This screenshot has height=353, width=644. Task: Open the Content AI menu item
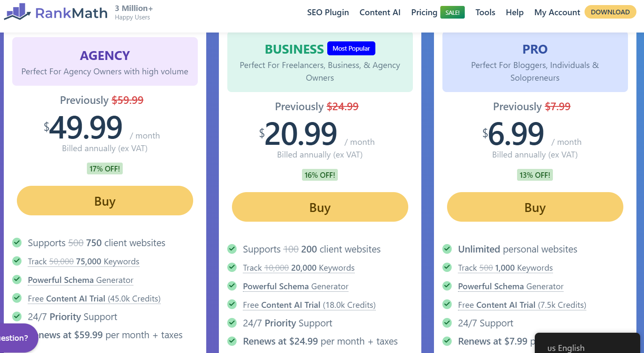click(x=380, y=12)
